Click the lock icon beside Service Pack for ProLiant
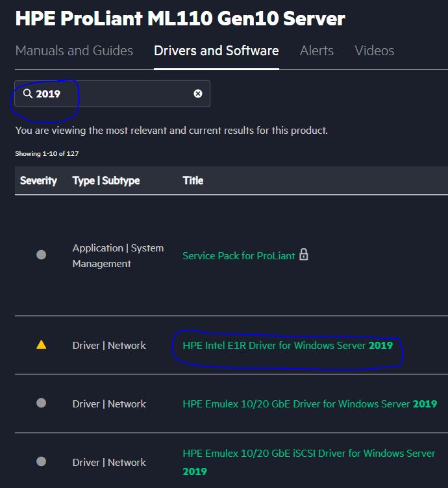The width and height of the screenshot is (448, 488). click(303, 255)
